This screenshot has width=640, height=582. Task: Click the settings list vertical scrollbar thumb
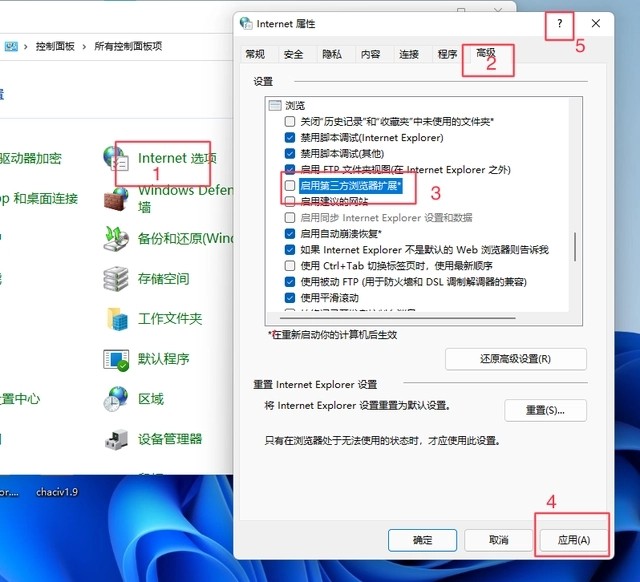(x=575, y=247)
